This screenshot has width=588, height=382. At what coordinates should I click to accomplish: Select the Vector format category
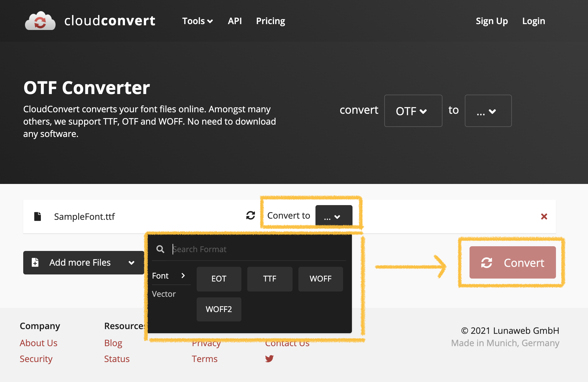pos(164,294)
